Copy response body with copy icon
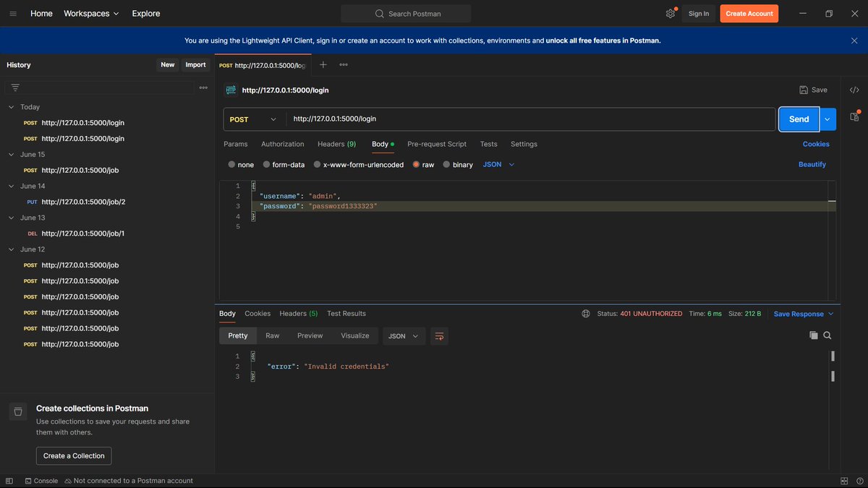868x488 pixels. point(814,335)
